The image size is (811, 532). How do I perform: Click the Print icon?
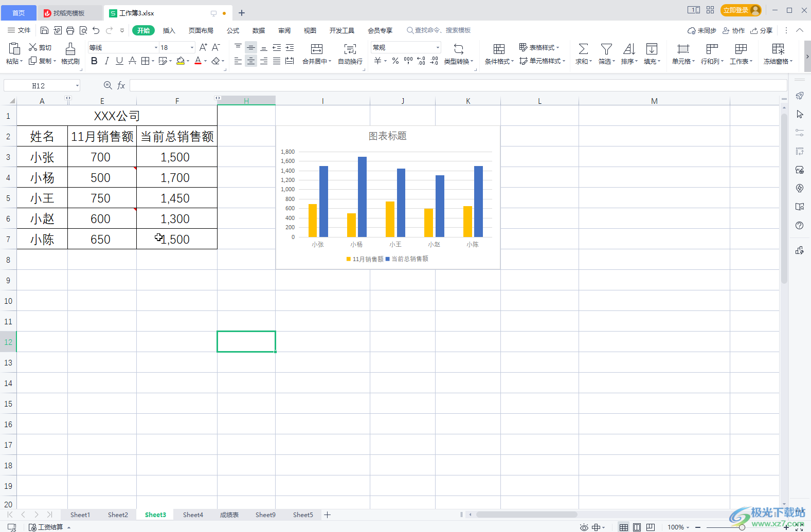tap(70, 30)
